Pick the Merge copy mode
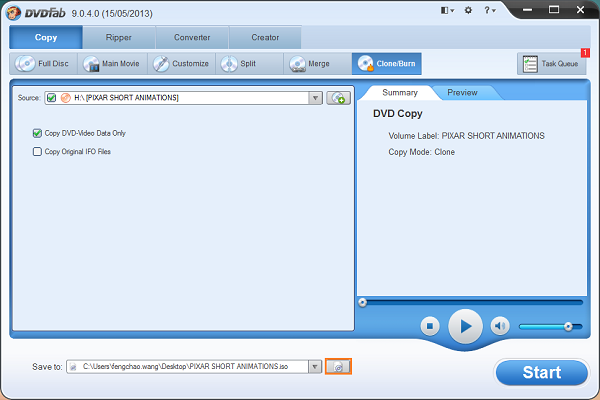 coord(318,64)
